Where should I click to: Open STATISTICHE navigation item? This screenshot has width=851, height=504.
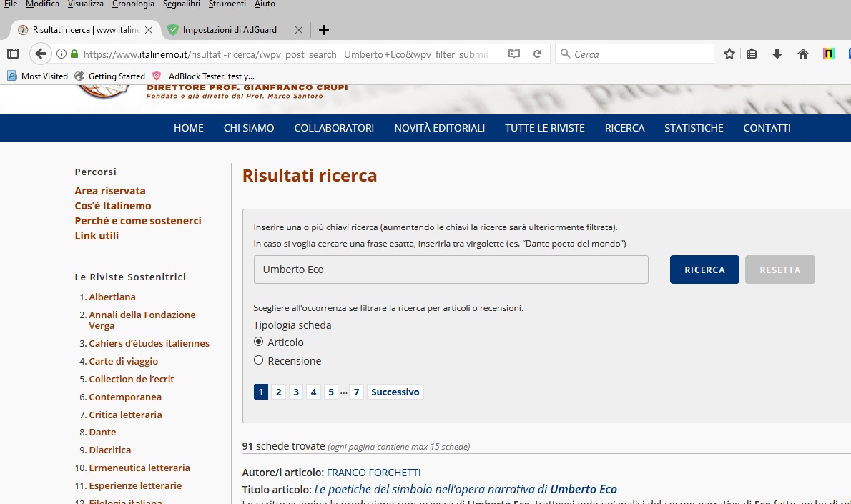[x=694, y=128]
